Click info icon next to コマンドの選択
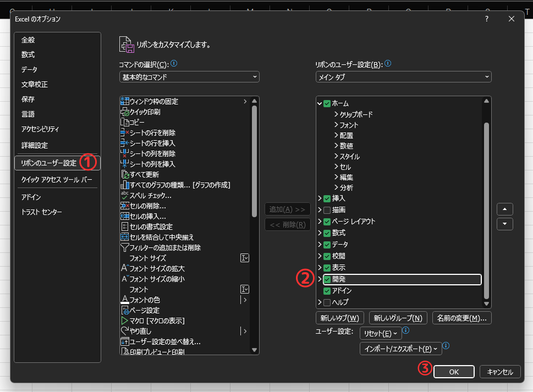Viewport: 533px width, 392px height. (174, 63)
